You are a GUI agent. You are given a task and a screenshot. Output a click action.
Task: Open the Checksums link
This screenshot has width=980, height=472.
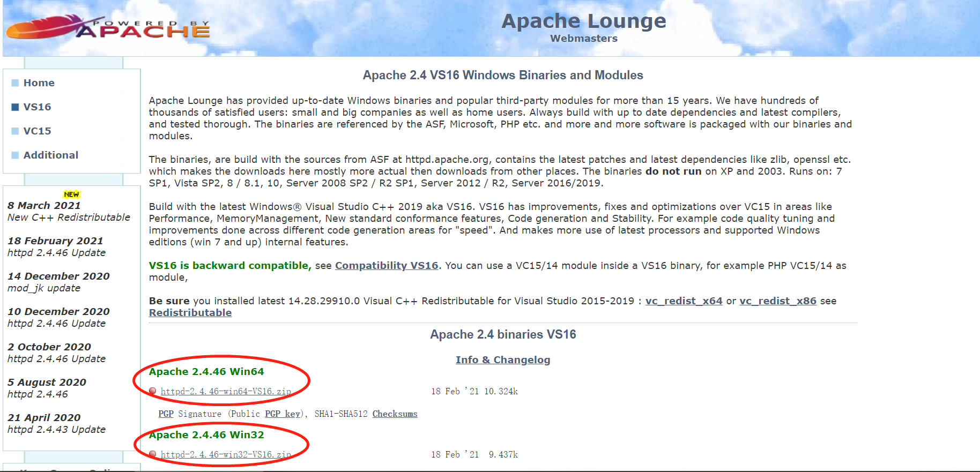coord(395,414)
